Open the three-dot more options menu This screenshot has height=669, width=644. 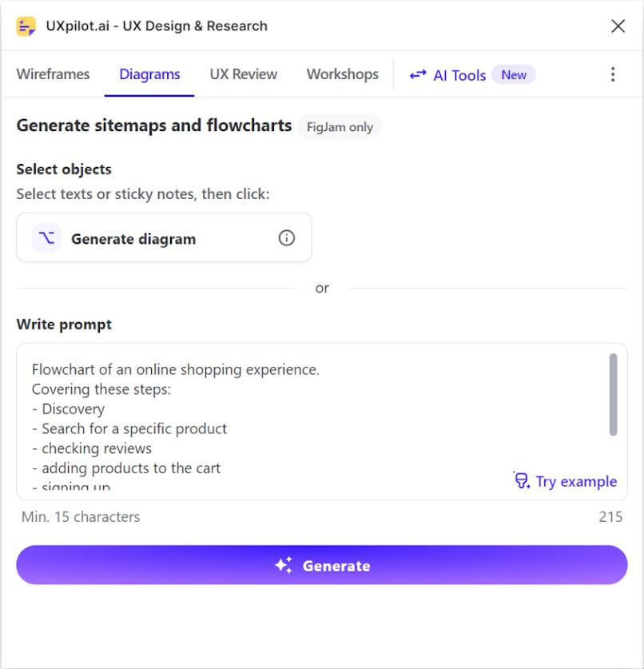click(x=613, y=74)
